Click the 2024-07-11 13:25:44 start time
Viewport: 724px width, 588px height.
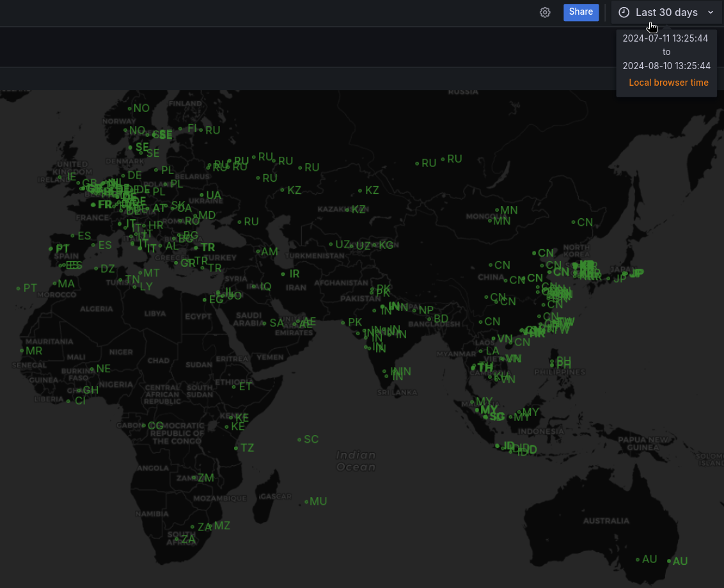[665, 38]
